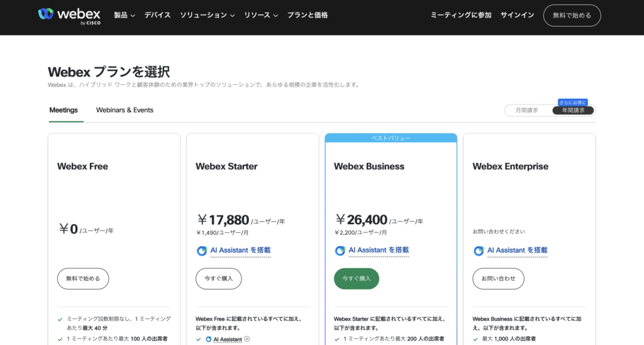Open the 製品 dropdown menu
Viewport: 644px width, 345px height.
click(x=125, y=15)
